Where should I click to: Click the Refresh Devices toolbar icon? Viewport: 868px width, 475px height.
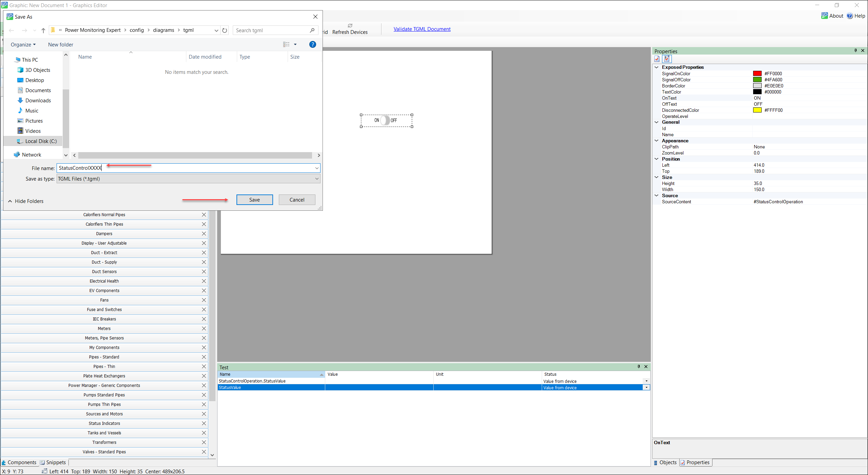pyautogui.click(x=350, y=26)
